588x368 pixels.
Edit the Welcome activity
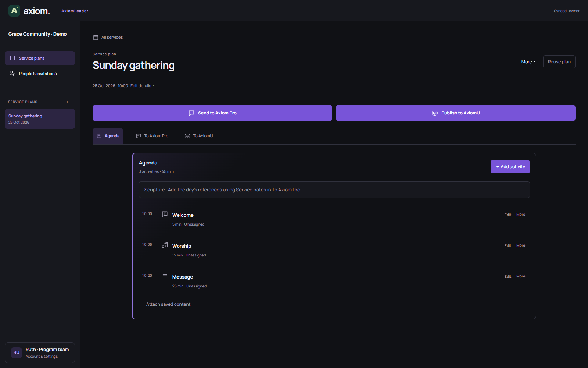point(508,215)
